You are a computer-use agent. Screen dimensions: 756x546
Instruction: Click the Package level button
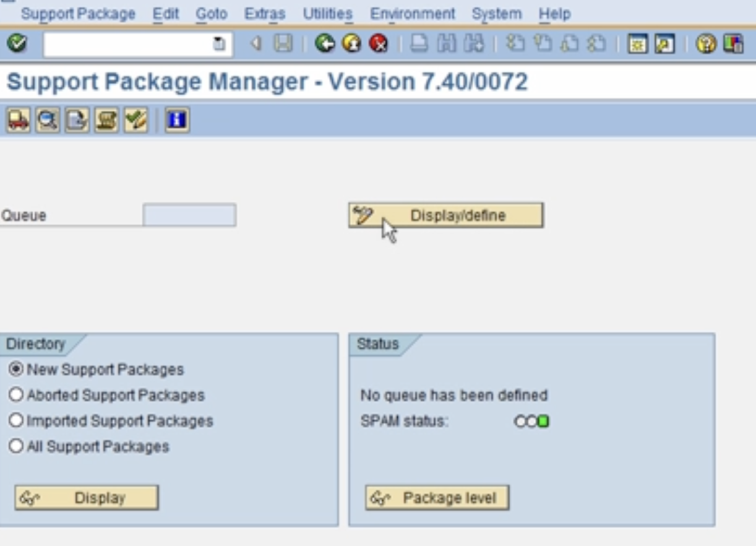click(x=437, y=497)
